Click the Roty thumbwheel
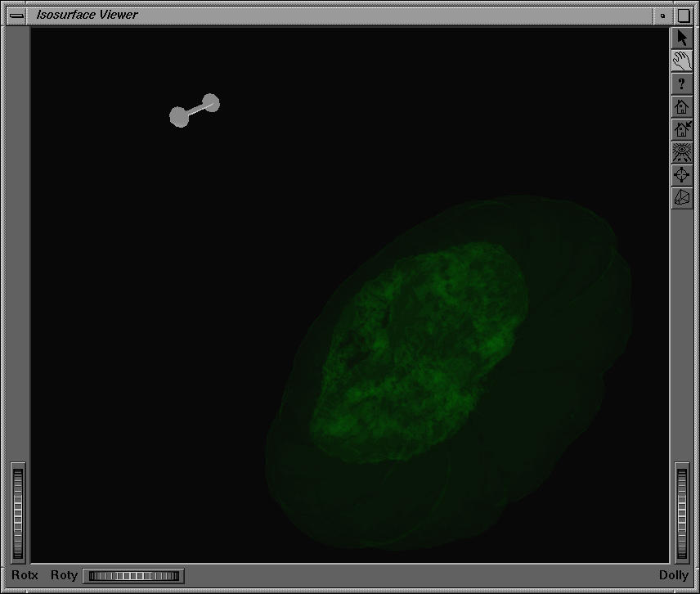This screenshot has height=594, width=700. pyautogui.click(x=133, y=576)
